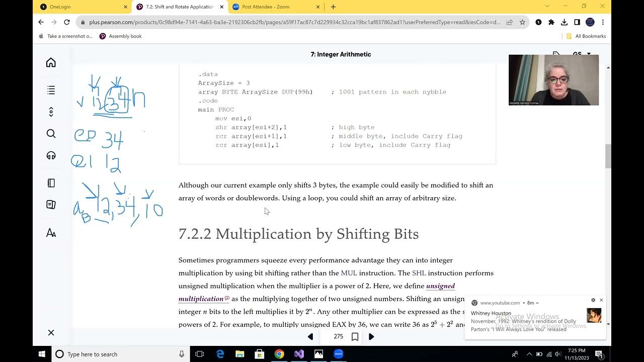
Task: Open Visual Studio from the taskbar
Action: click(299, 354)
